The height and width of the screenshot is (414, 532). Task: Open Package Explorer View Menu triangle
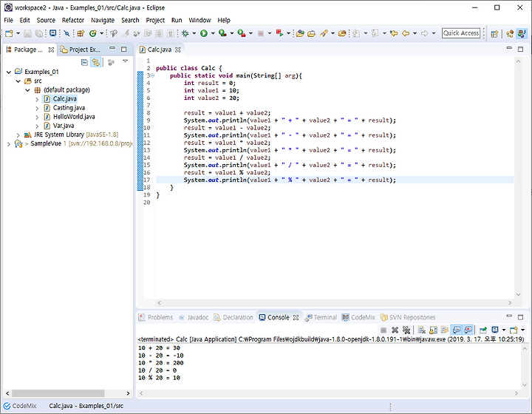point(125,61)
